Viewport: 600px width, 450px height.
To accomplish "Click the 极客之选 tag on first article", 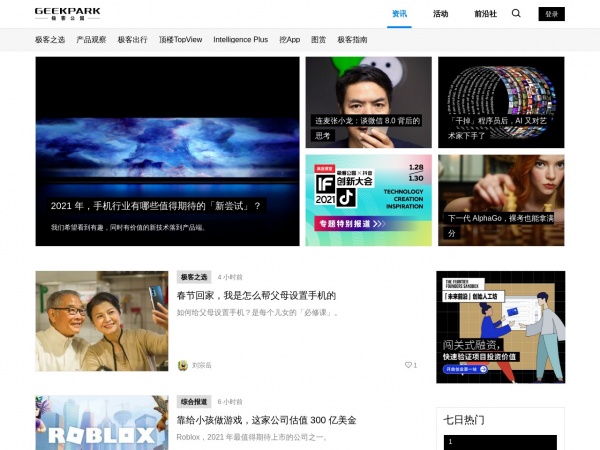I will pos(194,277).
